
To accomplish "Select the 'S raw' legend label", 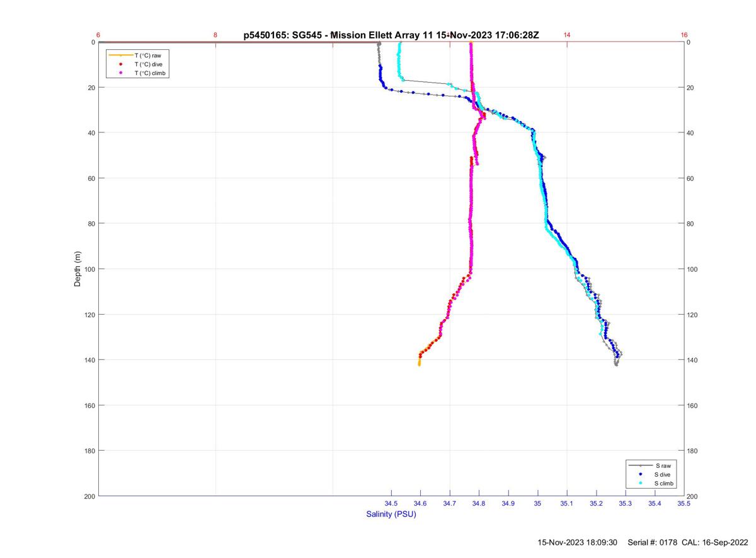I will 663,465.
